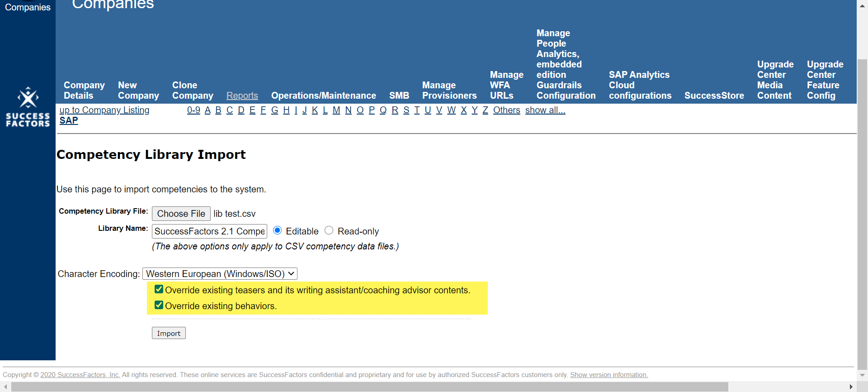Click the scroll down arrow

click(862, 375)
